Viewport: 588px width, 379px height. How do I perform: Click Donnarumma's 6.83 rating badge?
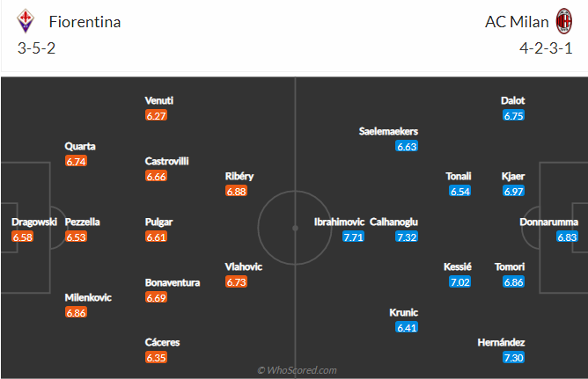(567, 237)
